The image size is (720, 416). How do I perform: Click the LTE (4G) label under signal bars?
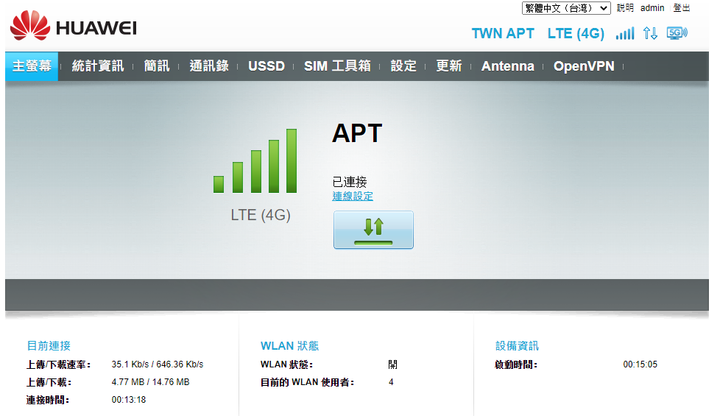click(x=260, y=215)
